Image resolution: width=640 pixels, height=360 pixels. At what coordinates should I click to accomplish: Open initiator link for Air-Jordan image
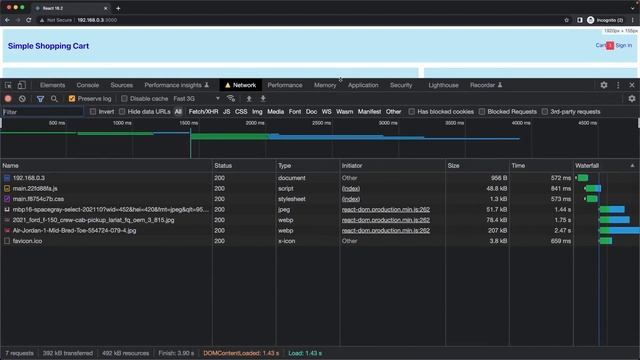coord(386,231)
